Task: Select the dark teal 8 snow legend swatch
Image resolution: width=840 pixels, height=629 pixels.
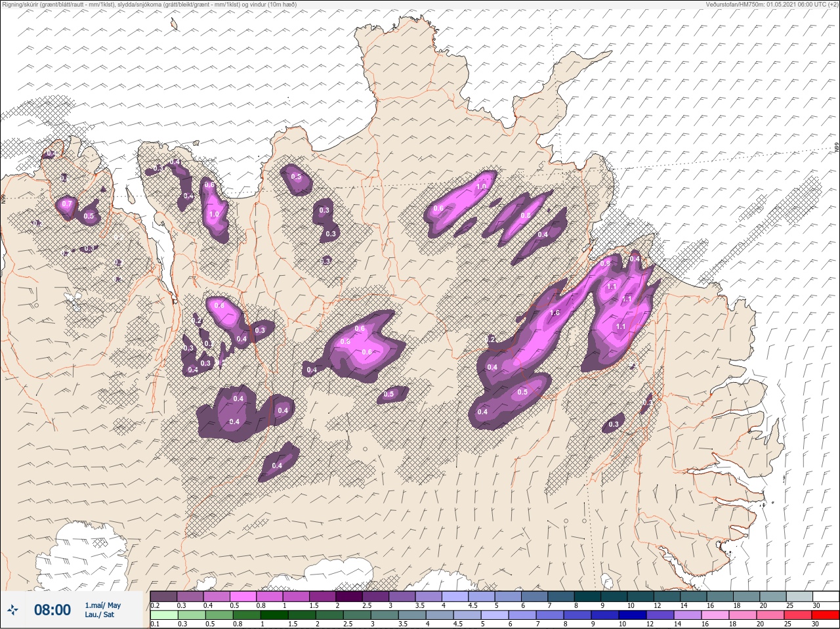Action: 587,596
